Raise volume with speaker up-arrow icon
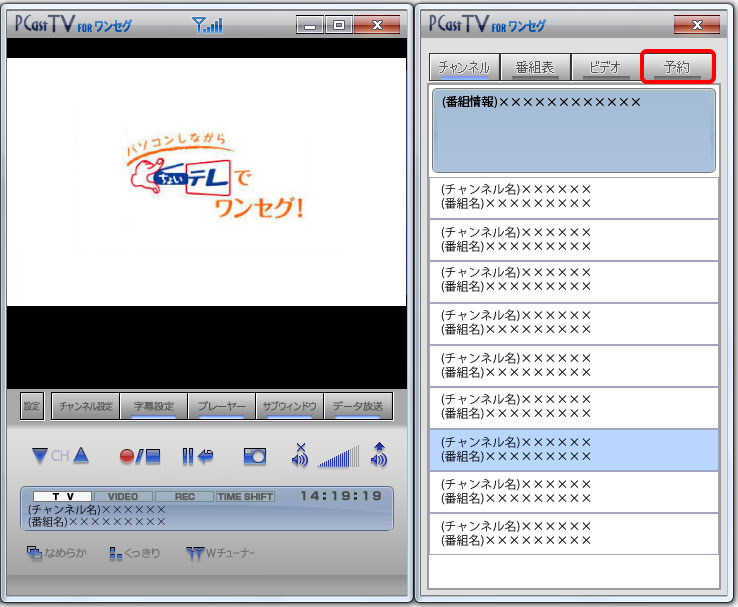 378,455
